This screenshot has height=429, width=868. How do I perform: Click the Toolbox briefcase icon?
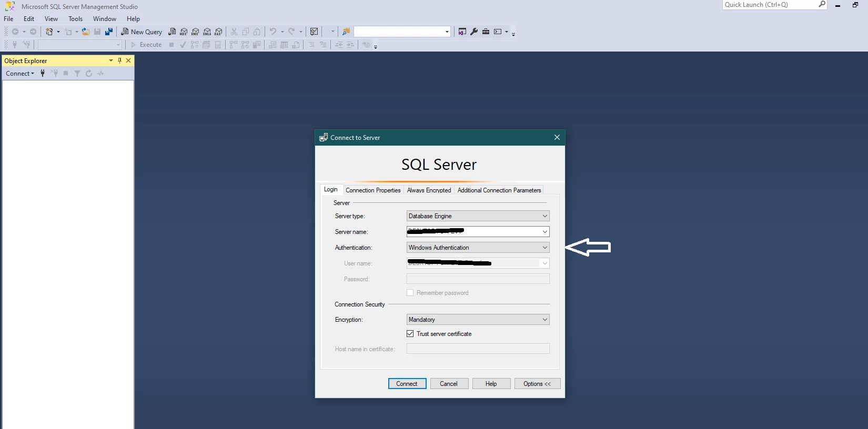(486, 32)
